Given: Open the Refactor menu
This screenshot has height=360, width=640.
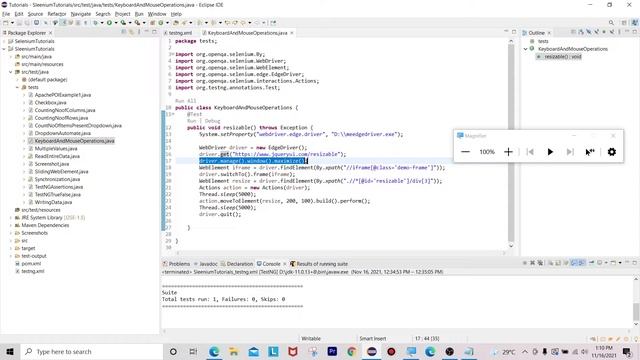Looking at the screenshot, I should [x=57, y=14].
